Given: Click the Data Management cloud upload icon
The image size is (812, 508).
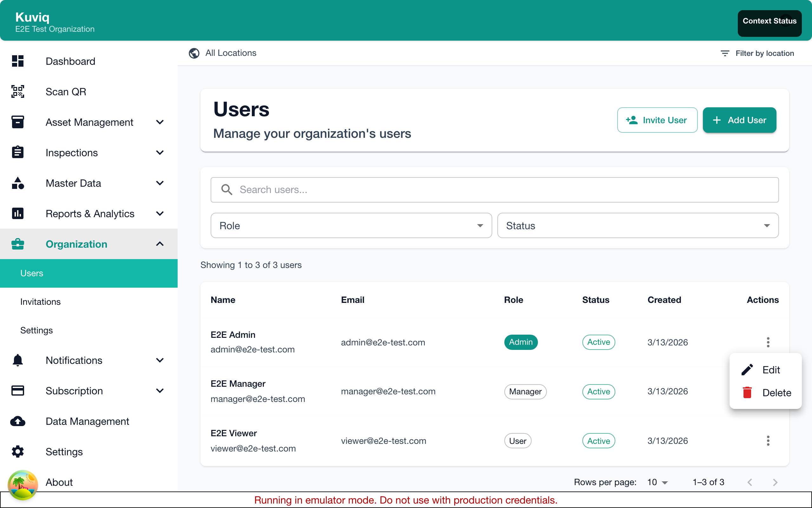Looking at the screenshot, I should point(18,421).
